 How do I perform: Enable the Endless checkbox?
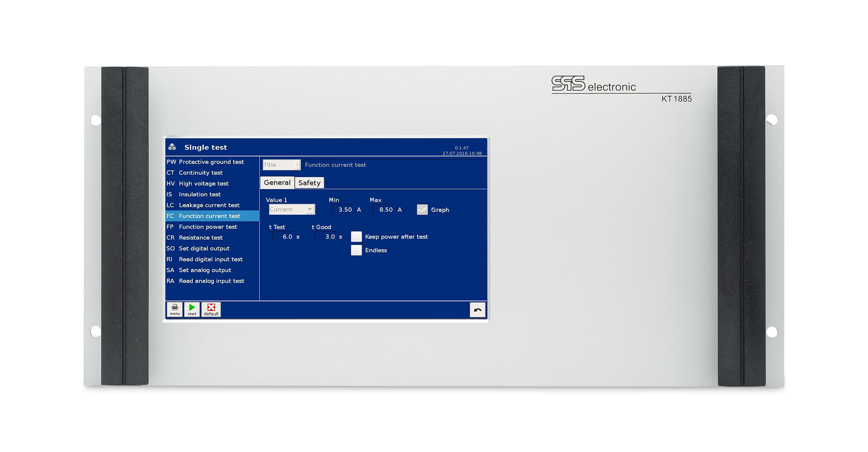[x=356, y=250]
